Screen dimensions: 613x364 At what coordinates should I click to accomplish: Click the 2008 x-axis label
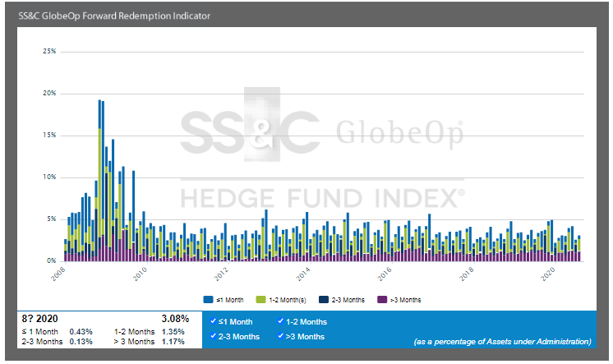click(x=58, y=274)
